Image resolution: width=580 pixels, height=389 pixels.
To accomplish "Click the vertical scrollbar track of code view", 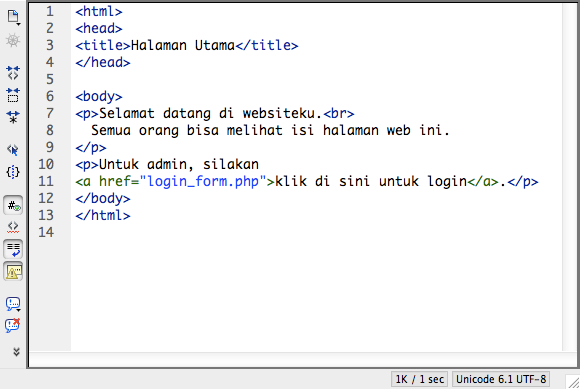I will (570, 177).
